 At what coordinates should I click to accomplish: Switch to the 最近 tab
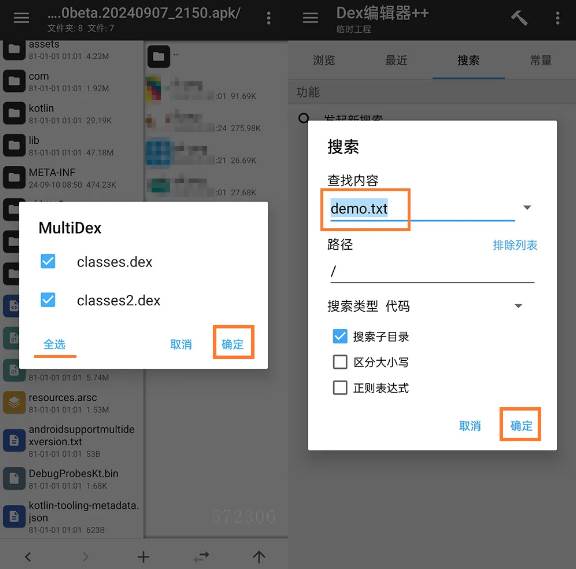[396, 60]
